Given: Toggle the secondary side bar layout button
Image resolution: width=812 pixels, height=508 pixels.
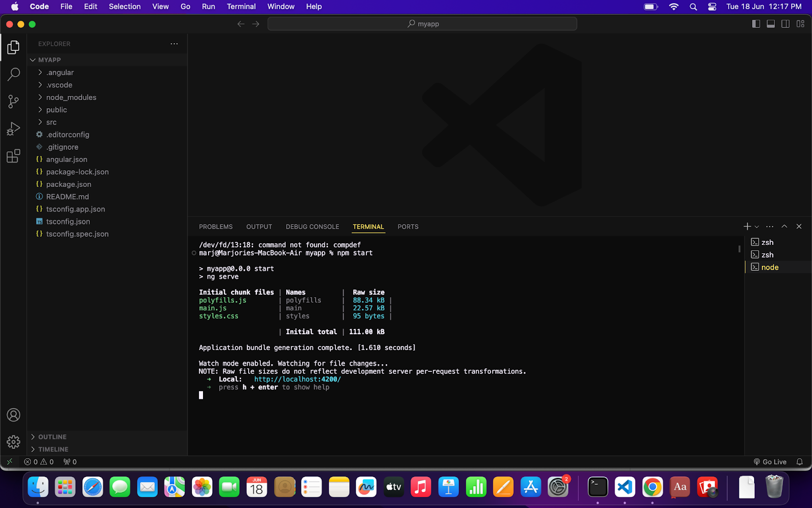Looking at the screenshot, I should tap(785, 24).
